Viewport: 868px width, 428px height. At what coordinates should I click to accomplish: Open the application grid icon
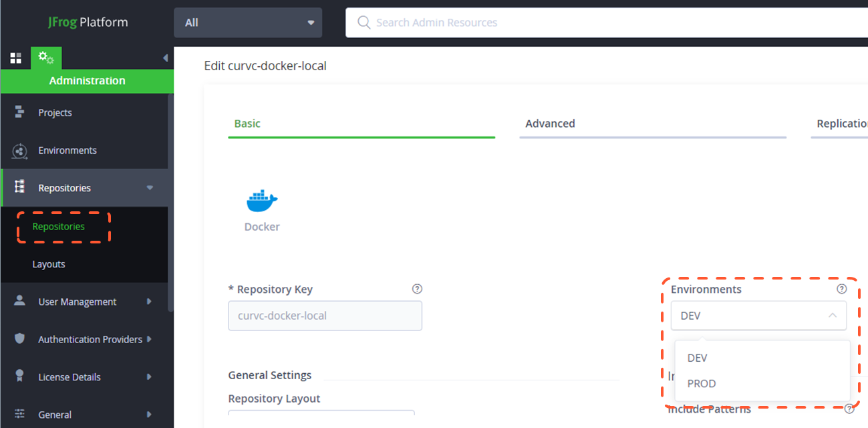click(x=15, y=58)
